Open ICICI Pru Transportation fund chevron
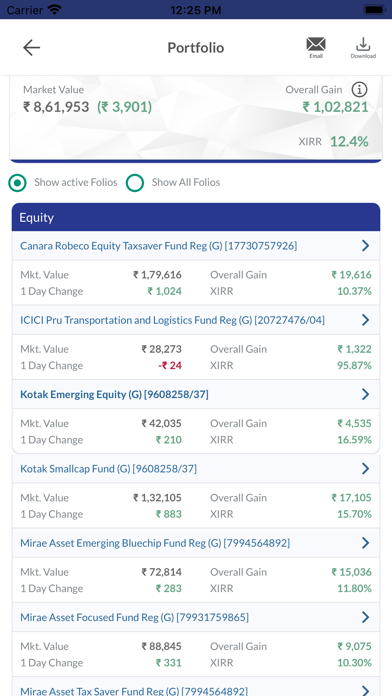Viewport: 392px width, 696px height. [365, 320]
